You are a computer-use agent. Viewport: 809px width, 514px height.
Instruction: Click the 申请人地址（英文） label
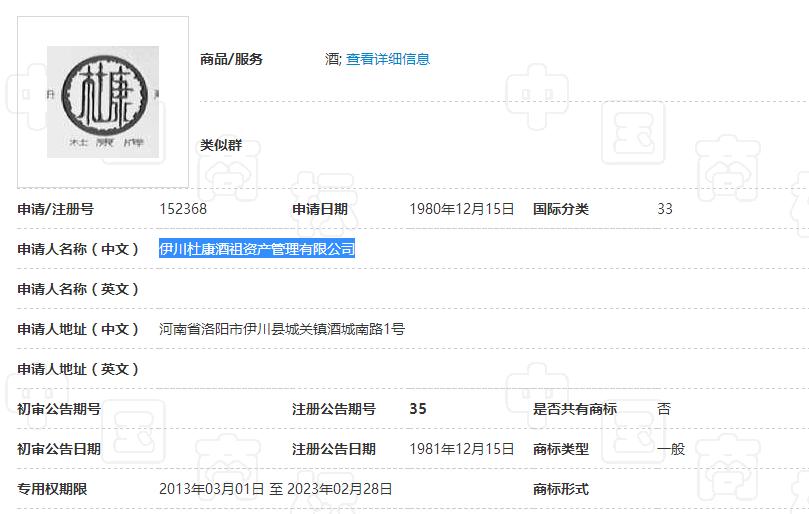[x=78, y=369]
